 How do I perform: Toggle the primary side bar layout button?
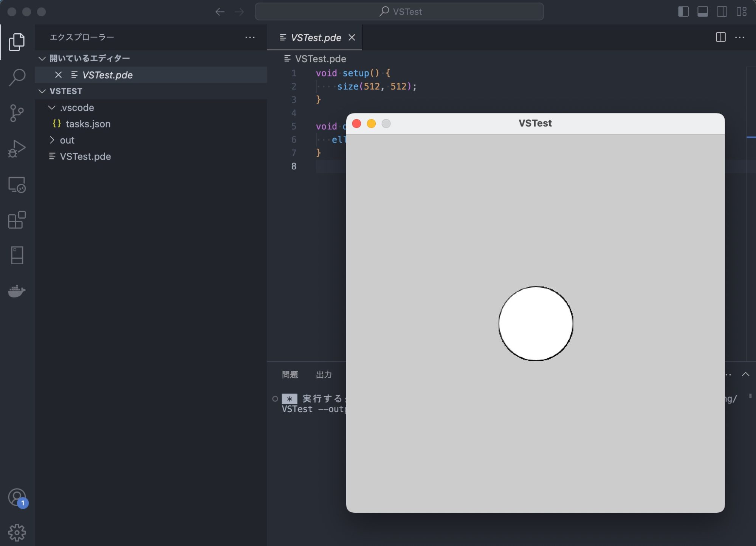tap(683, 12)
